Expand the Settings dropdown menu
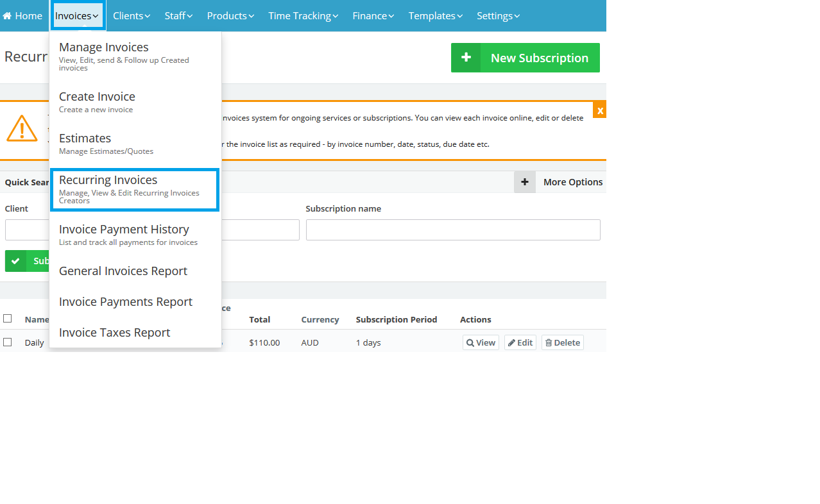This screenshot has height=504, width=820. tap(498, 16)
